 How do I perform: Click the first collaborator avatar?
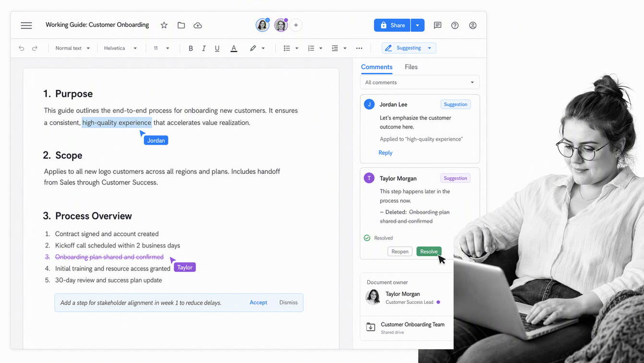point(262,25)
